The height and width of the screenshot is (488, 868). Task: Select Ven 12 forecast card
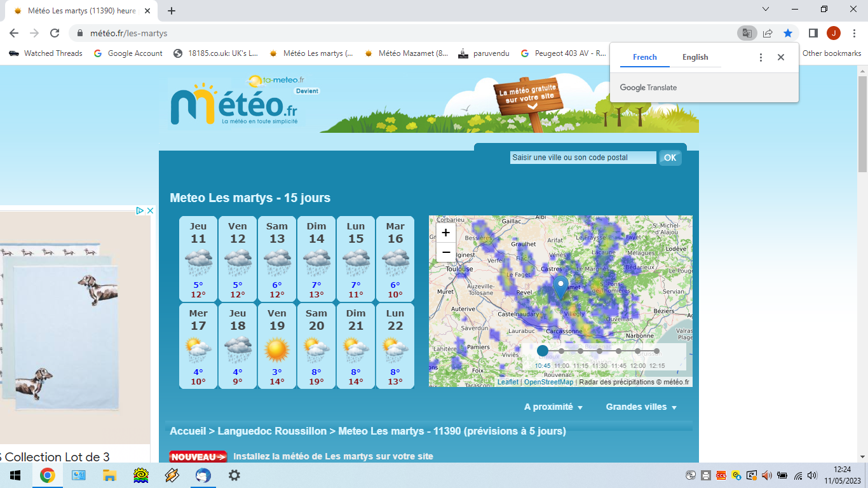(x=238, y=259)
